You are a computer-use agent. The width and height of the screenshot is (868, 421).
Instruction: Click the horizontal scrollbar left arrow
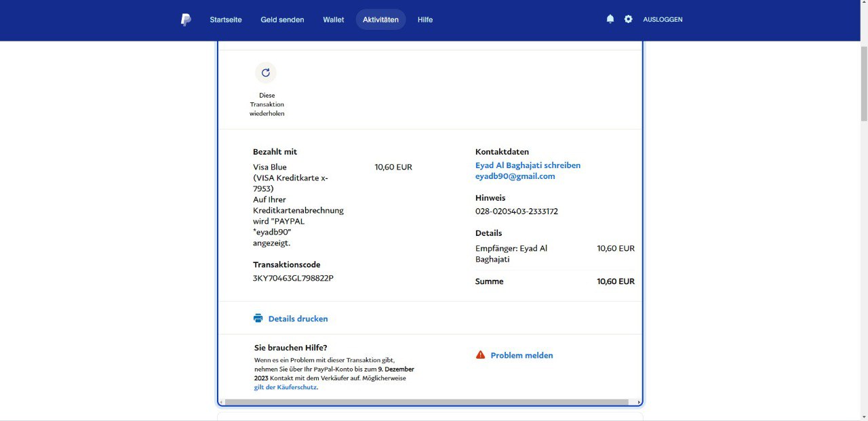(221, 402)
